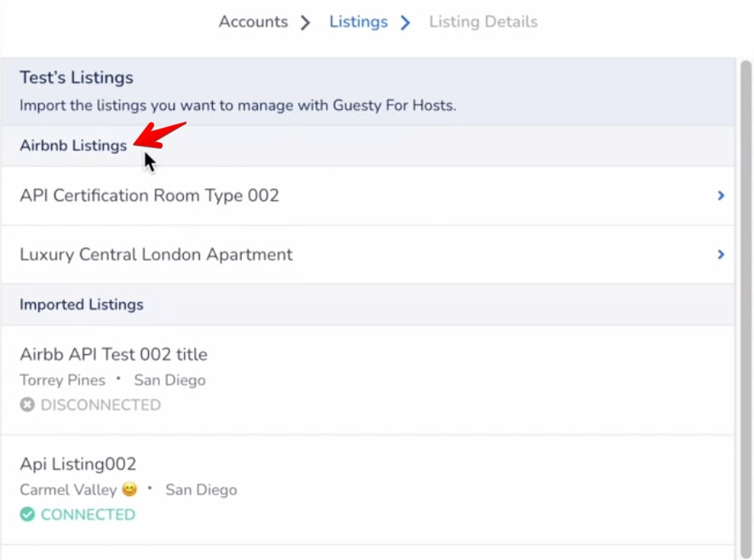Image resolution: width=754 pixels, height=560 pixels.
Task: Select Api Listing002 imported listing
Action: click(x=368, y=489)
